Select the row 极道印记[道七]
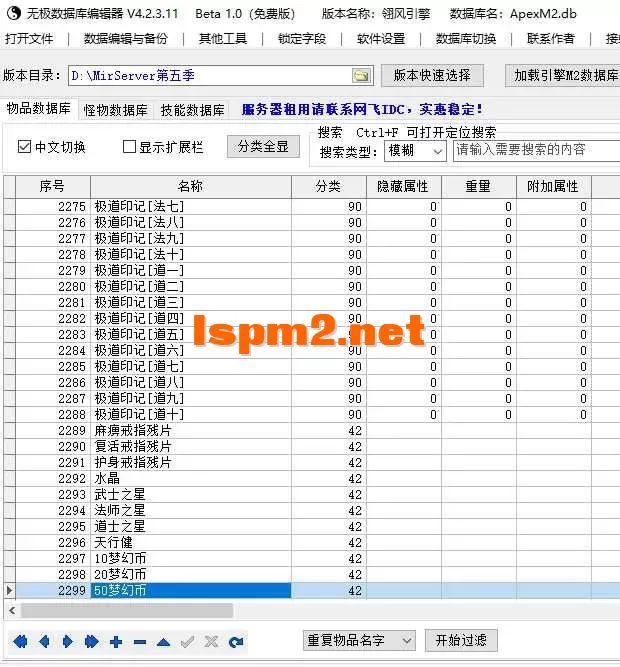Viewport: 620px width, 667px height. pos(311,367)
